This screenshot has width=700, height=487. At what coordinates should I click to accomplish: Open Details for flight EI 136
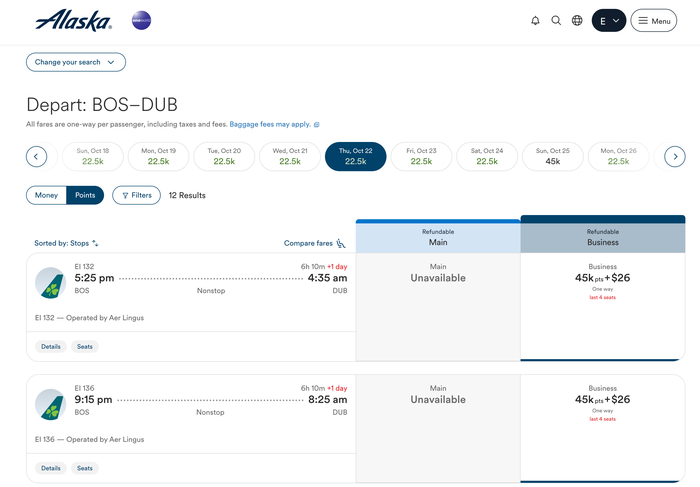(51, 468)
